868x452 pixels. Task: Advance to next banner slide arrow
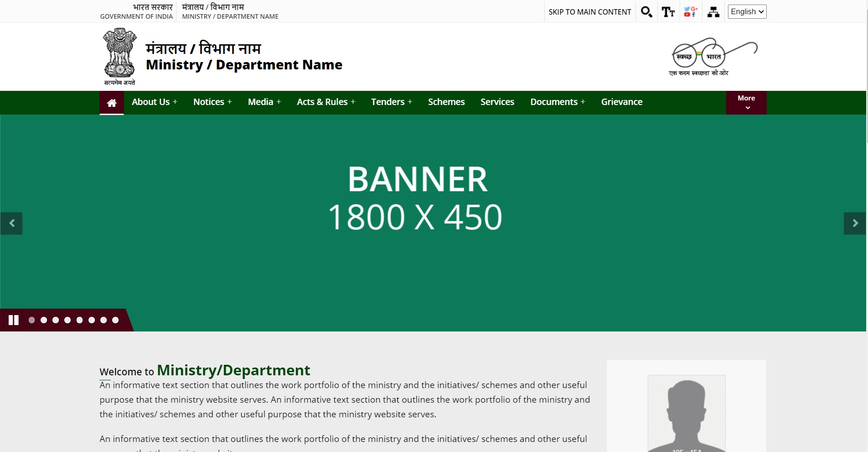point(855,223)
